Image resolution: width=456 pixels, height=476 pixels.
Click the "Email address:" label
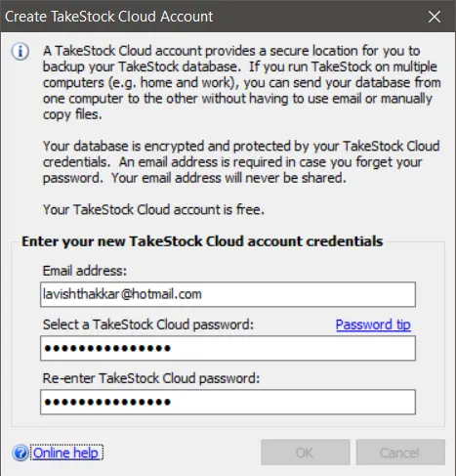[85, 271]
